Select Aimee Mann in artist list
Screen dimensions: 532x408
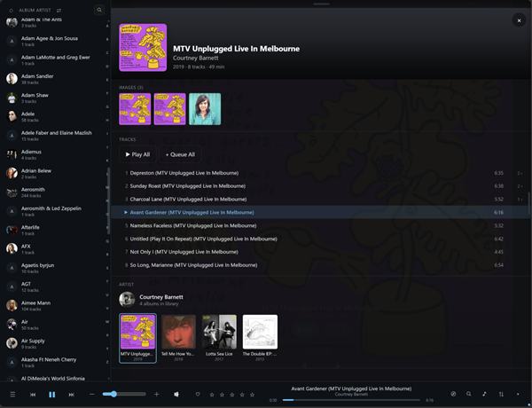tap(54, 305)
